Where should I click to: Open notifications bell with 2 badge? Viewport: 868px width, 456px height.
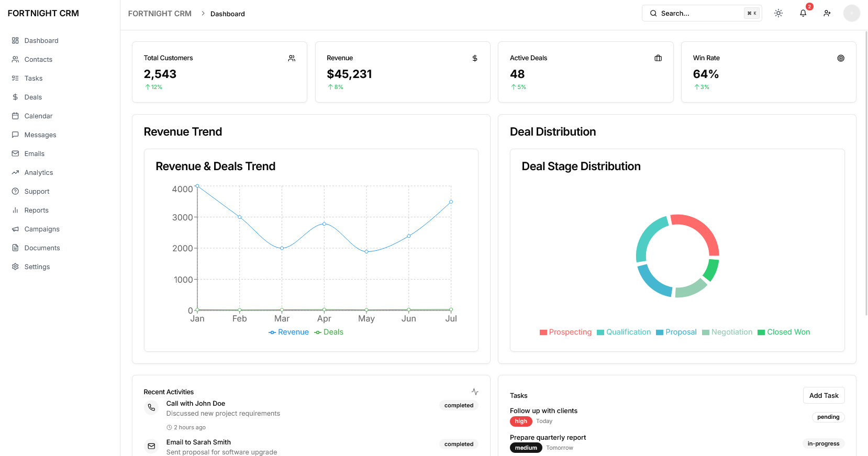tap(803, 13)
